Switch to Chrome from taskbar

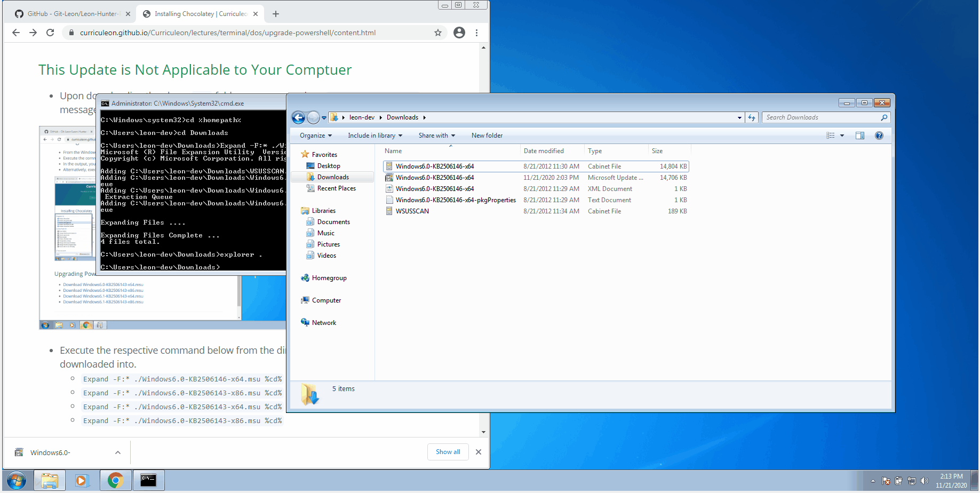pyautogui.click(x=115, y=481)
